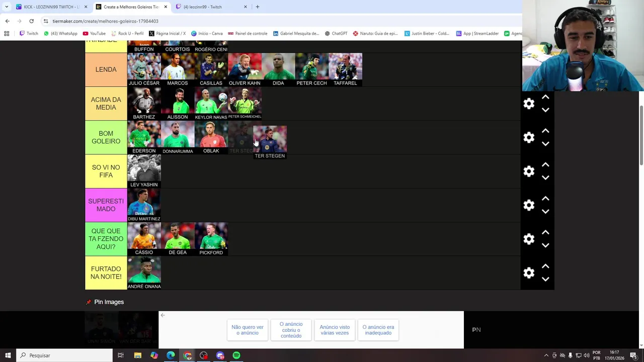Select the EDERSON goalkeeper image
The width and height of the screenshot is (644, 362).
pos(144,137)
